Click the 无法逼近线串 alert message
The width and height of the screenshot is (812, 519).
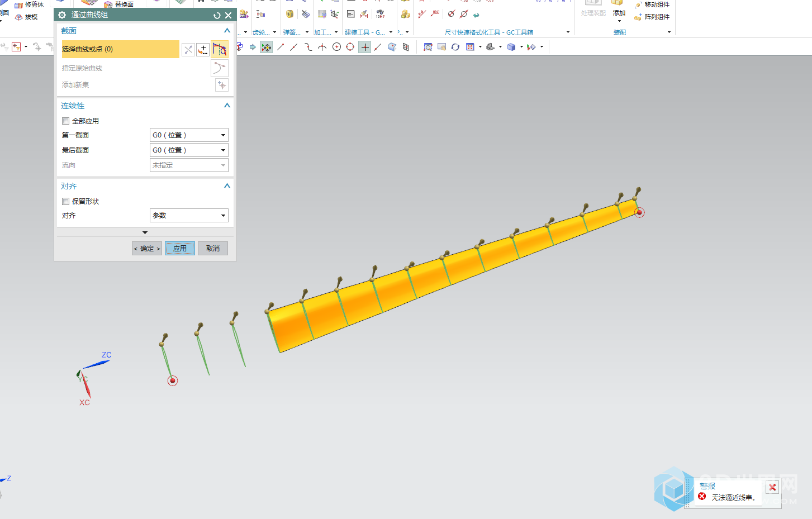click(x=733, y=497)
